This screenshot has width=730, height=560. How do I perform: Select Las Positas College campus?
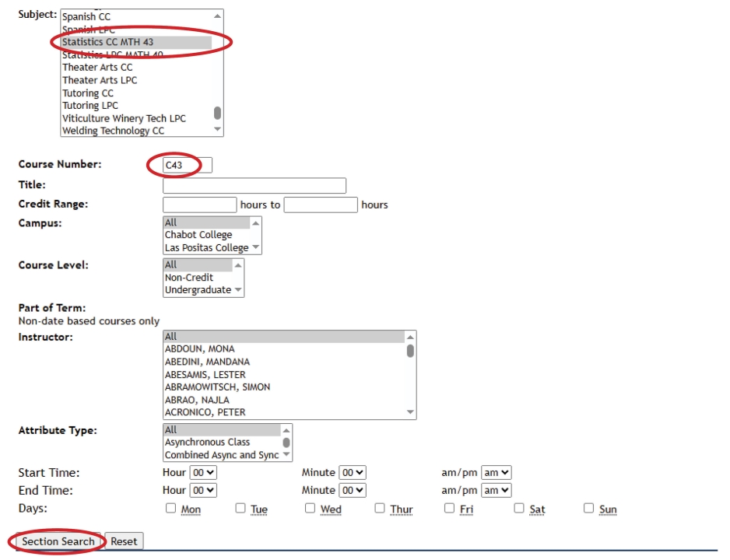pyautogui.click(x=207, y=247)
